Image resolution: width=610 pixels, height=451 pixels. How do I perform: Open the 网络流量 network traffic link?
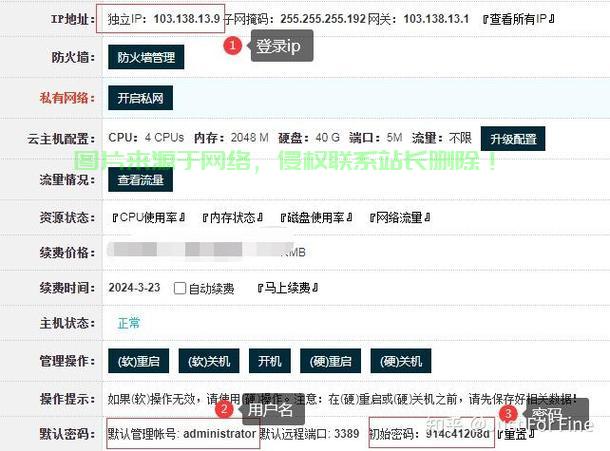(x=400, y=217)
